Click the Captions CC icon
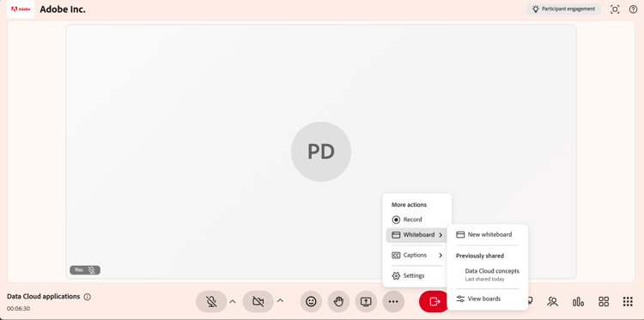This screenshot has height=320, width=644. pos(396,255)
